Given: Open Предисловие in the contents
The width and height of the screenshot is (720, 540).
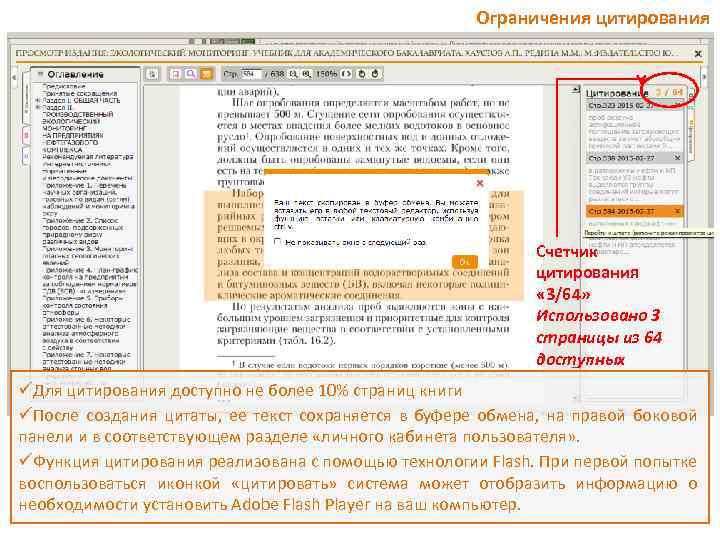Looking at the screenshot, I should [64, 86].
